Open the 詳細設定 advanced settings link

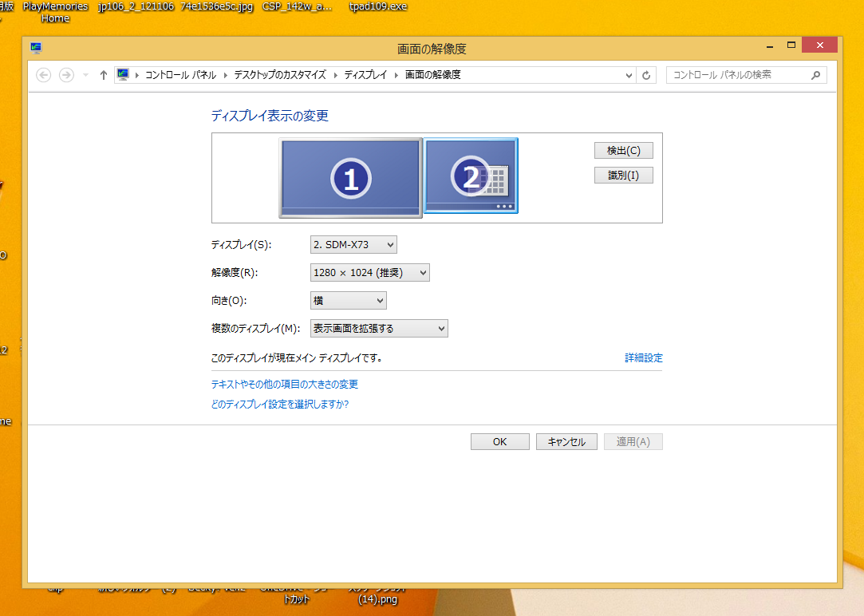[x=643, y=358]
